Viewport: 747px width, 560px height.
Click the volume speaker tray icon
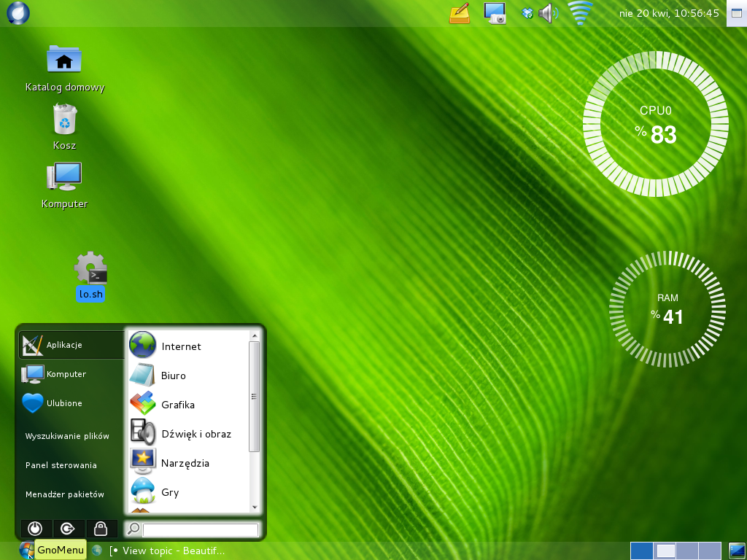coord(547,13)
